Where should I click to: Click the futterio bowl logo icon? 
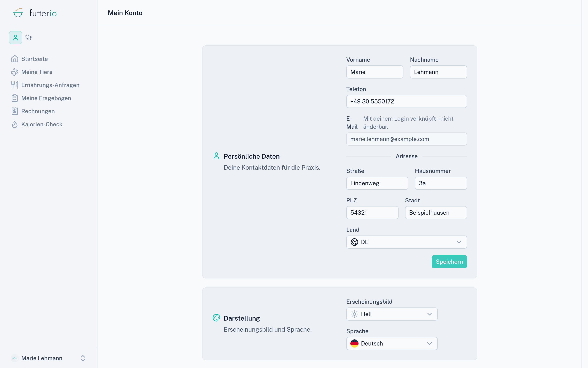pos(18,13)
